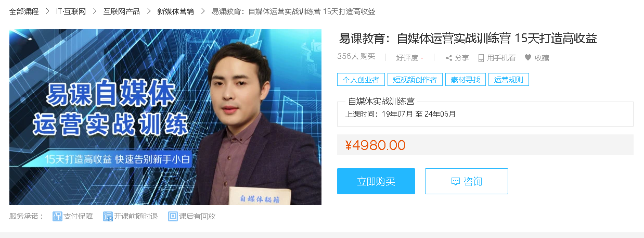
Task: Open the view-on-phone (用手机看) icon
Action: click(x=481, y=58)
